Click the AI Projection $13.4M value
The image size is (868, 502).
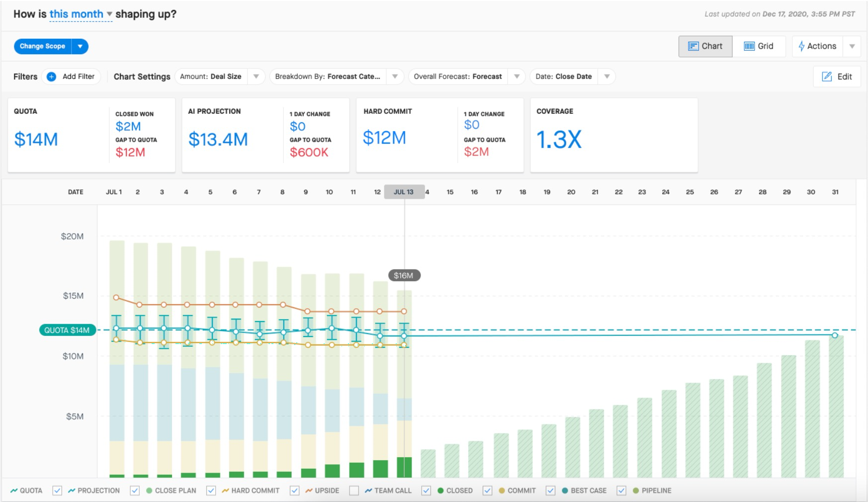tap(218, 140)
